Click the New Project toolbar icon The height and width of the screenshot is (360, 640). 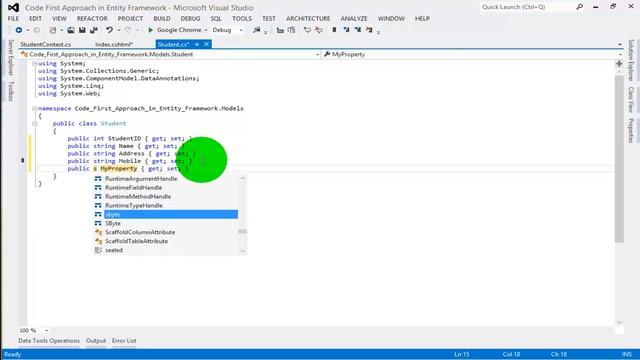[53, 30]
